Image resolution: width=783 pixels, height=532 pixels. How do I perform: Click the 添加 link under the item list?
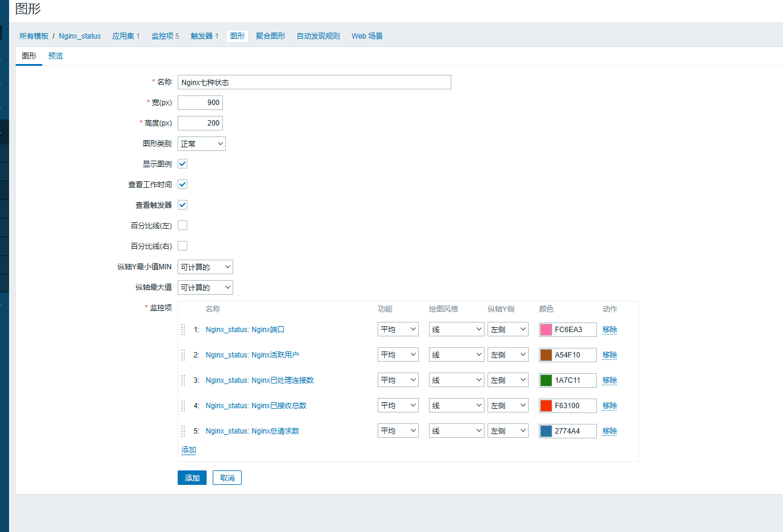click(188, 450)
